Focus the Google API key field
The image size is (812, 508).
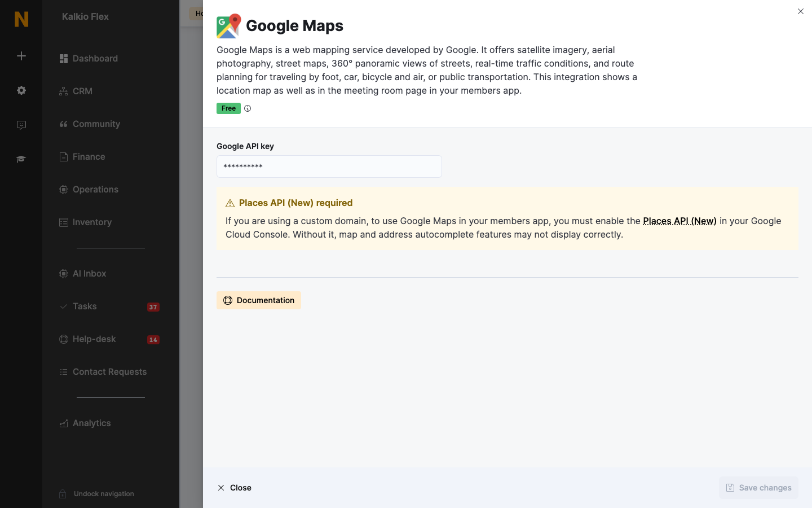point(329,167)
